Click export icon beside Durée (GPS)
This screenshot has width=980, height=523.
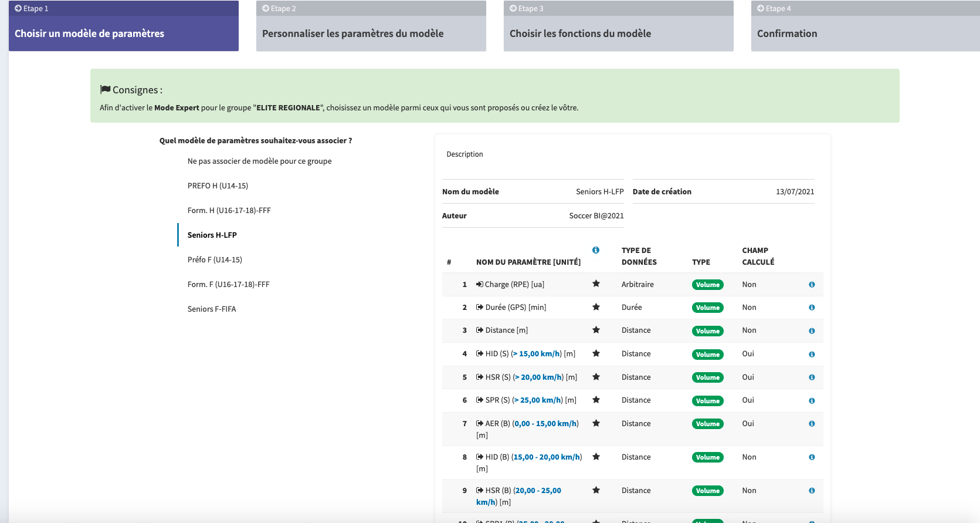click(x=480, y=307)
